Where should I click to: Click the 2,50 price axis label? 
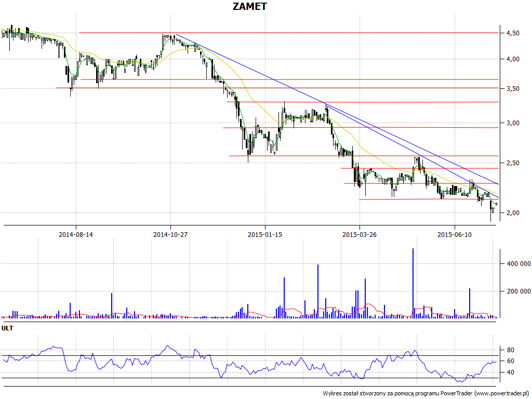tap(512, 163)
